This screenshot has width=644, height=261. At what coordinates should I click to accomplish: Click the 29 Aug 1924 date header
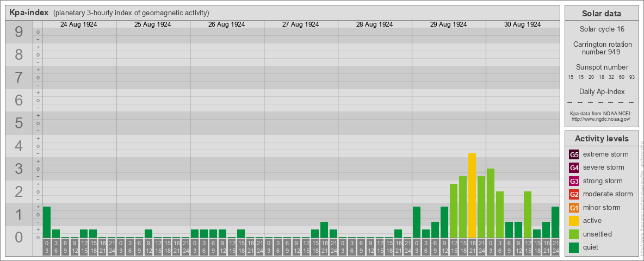tap(449, 24)
